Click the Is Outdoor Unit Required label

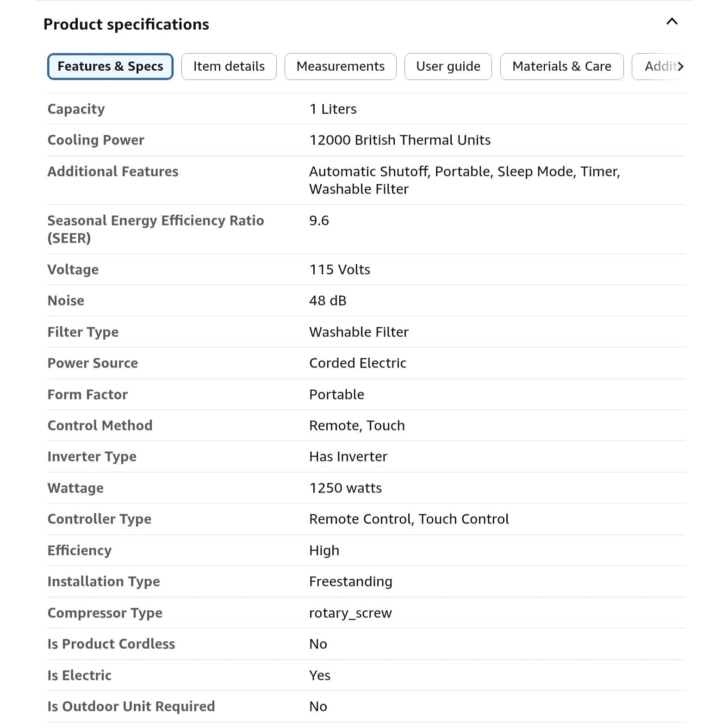131,707
